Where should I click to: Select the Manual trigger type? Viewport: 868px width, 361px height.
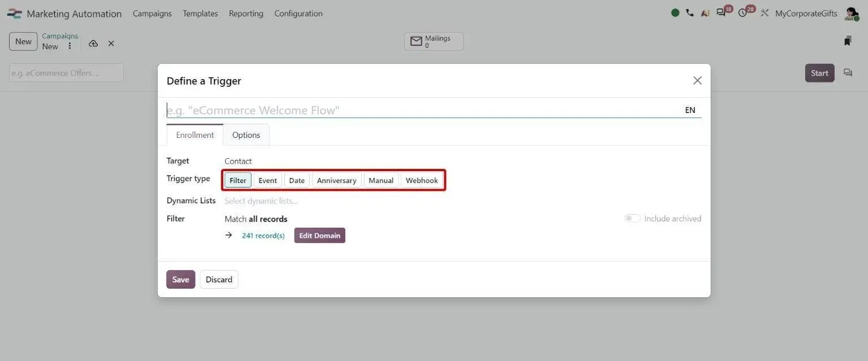[381, 180]
